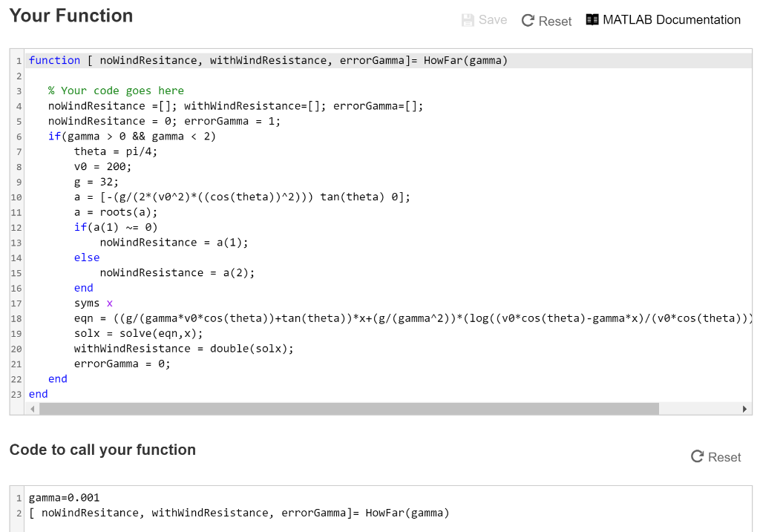
Task: Click the end keyword on line 23
Action: click(37, 393)
